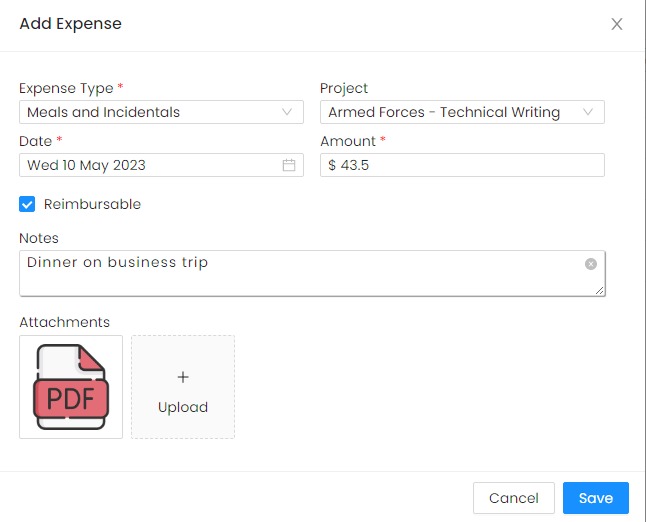Click the chevron arrow in Project field

coord(588,112)
